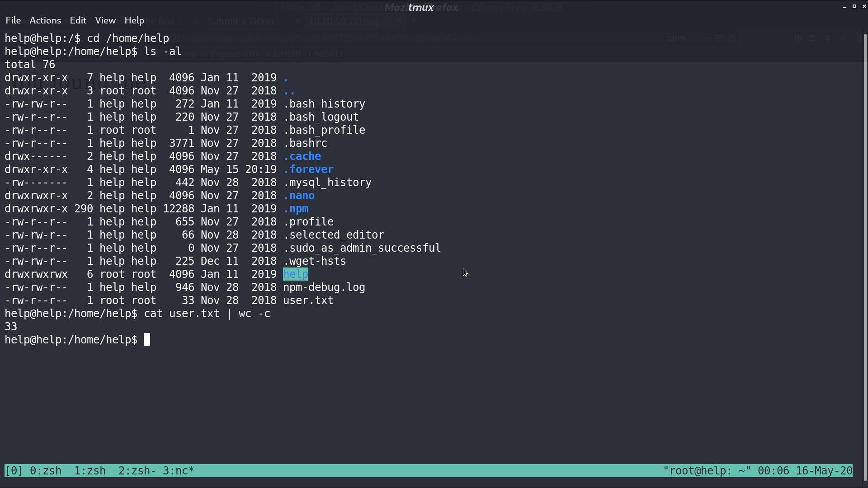Screen dimensions: 868x488
Task: Minimize the tmux terminal window
Action: (844, 7)
